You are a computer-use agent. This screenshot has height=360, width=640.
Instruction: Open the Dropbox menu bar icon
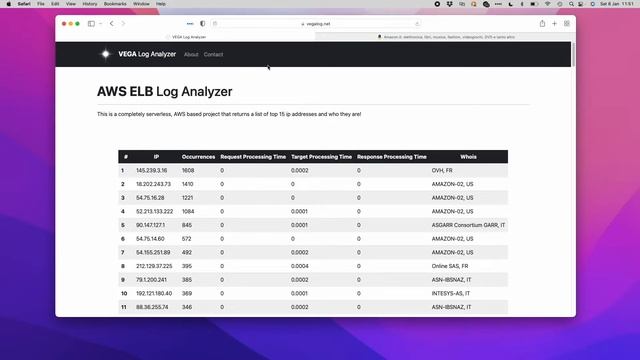point(449,4)
